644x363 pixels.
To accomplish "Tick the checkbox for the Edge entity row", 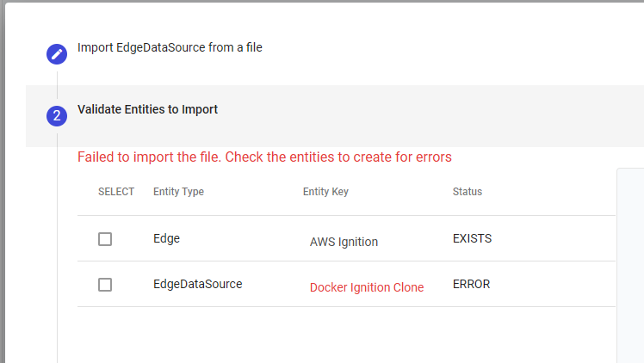I will (x=105, y=239).
